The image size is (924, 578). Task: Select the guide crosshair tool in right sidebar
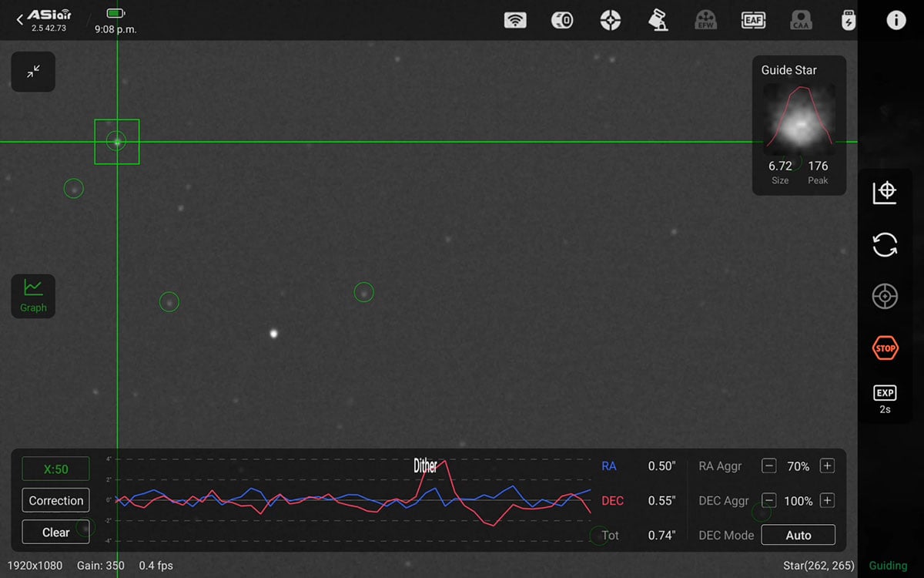pyautogui.click(x=884, y=191)
